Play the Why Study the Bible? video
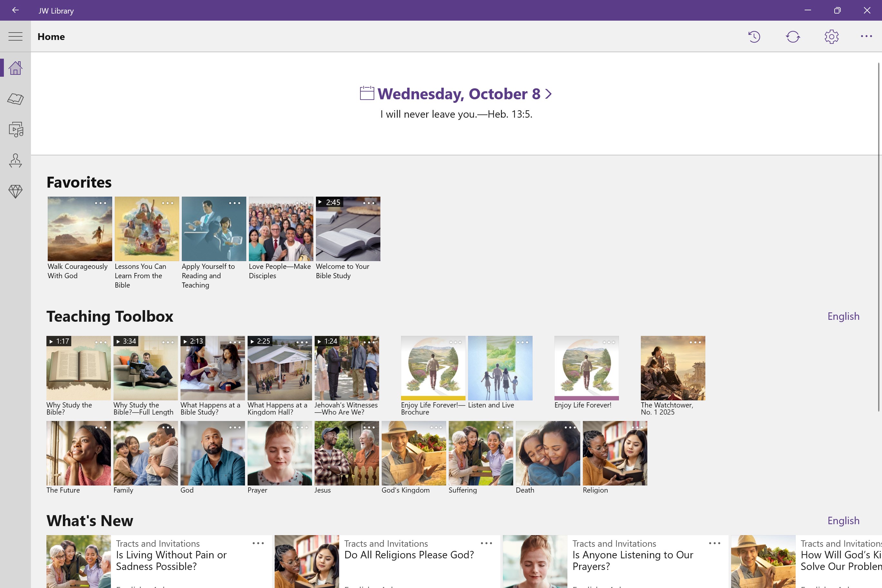 pyautogui.click(x=78, y=368)
